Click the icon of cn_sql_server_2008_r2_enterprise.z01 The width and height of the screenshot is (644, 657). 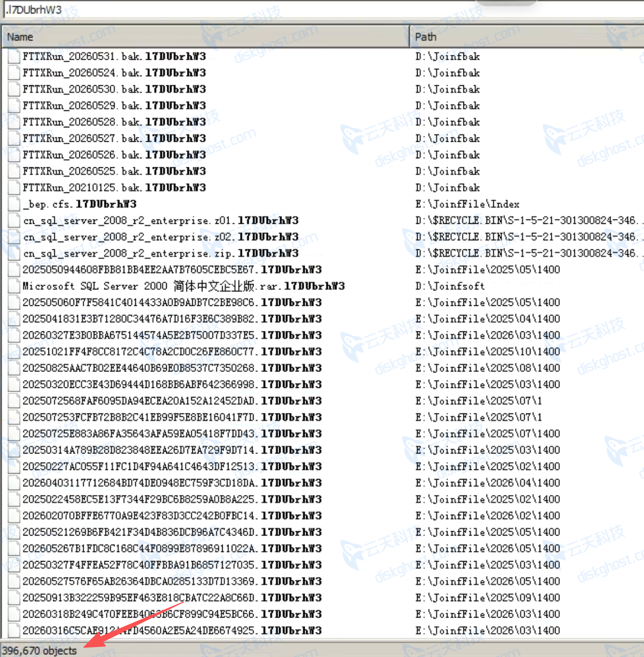pyautogui.click(x=14, y=221)
